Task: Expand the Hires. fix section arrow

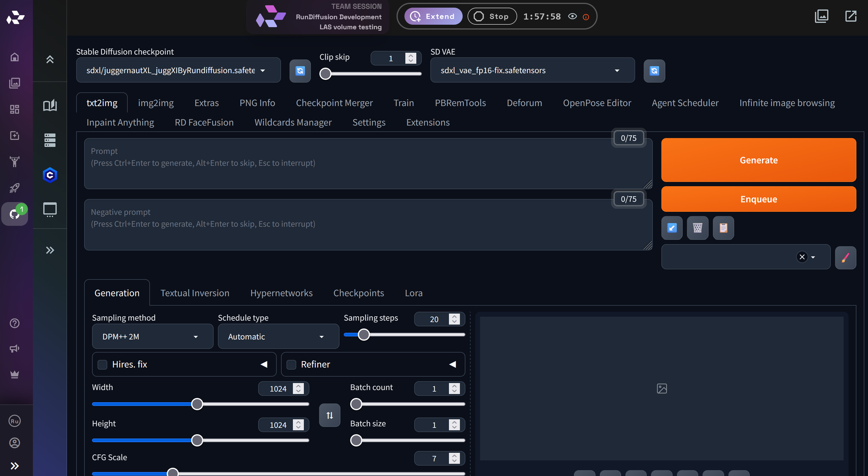Action: 264,364
